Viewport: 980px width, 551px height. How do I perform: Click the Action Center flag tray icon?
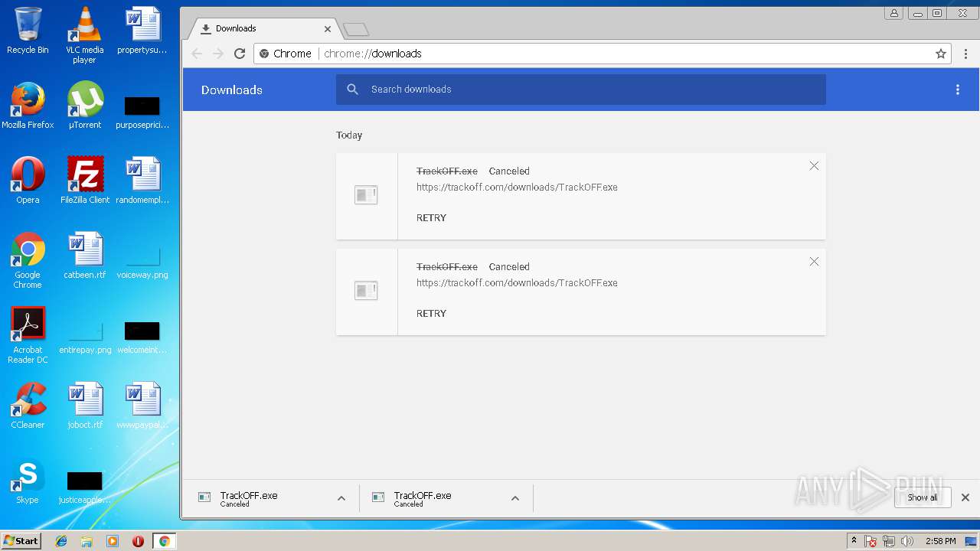point(871,541)
